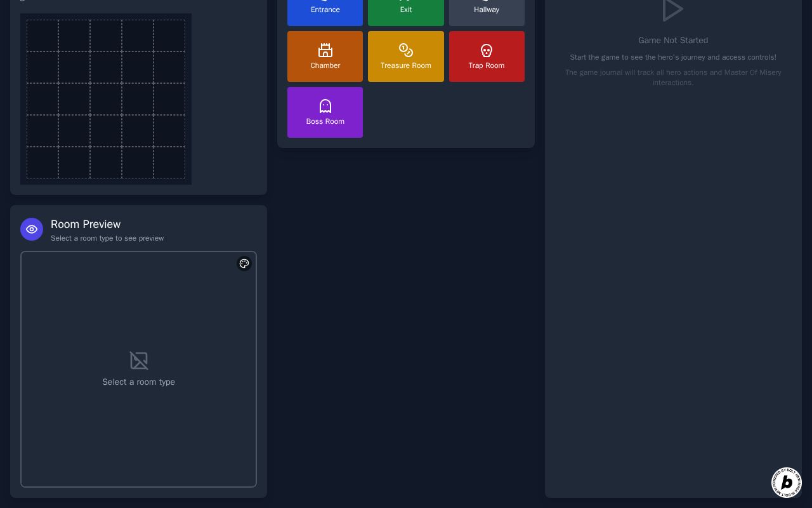Choose the Hallway room type

coord(487,10)
